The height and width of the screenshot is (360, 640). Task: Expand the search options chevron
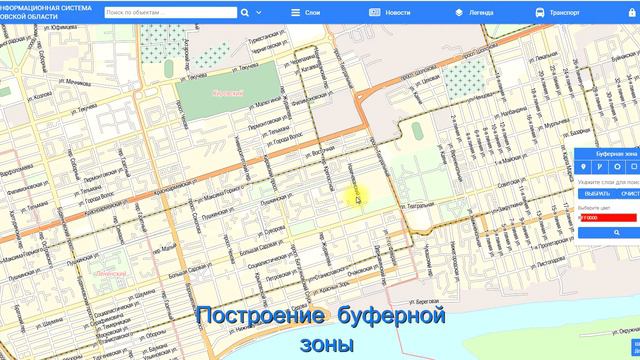(x=258, y=13)
